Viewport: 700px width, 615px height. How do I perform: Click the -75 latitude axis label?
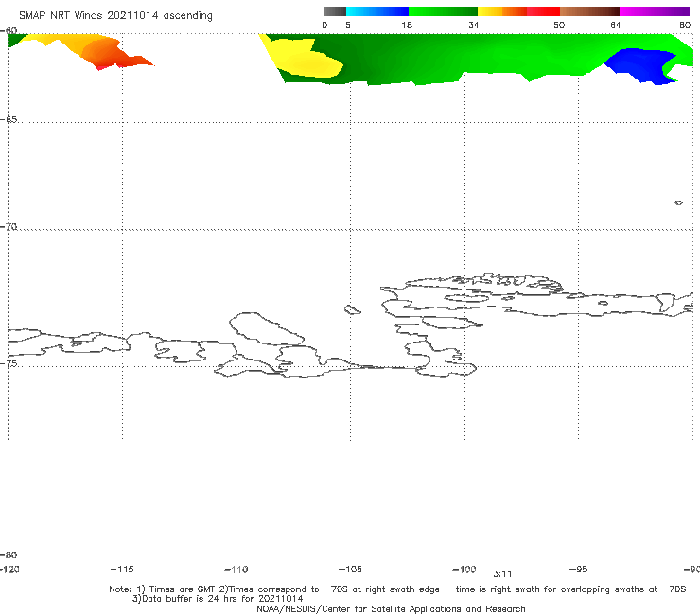tap(9, 363)
